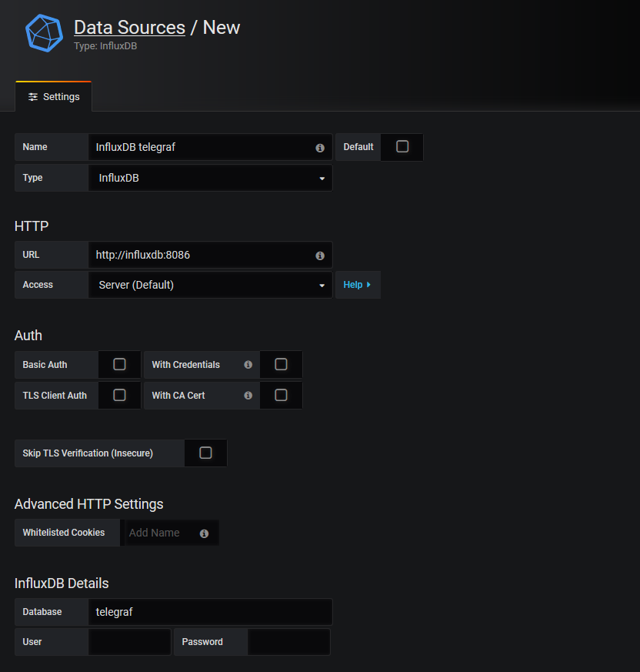Click the User input field

129,642
